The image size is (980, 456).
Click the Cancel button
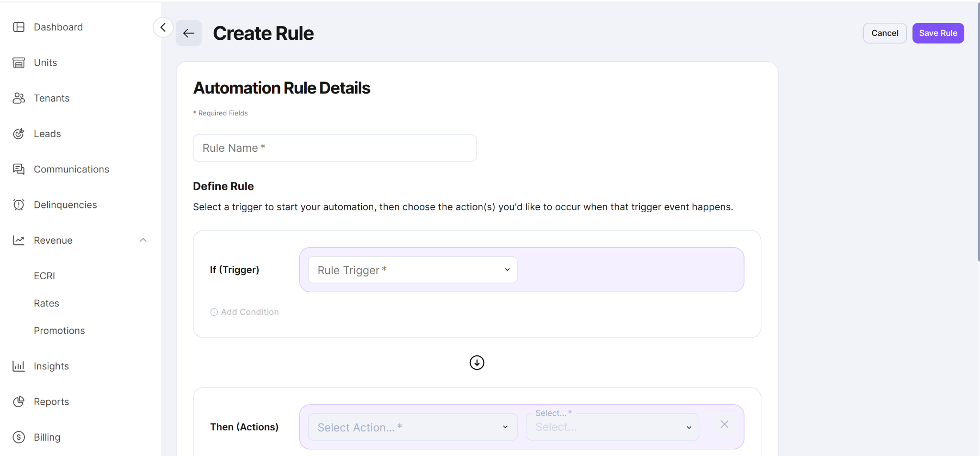(x=885, y=33)
